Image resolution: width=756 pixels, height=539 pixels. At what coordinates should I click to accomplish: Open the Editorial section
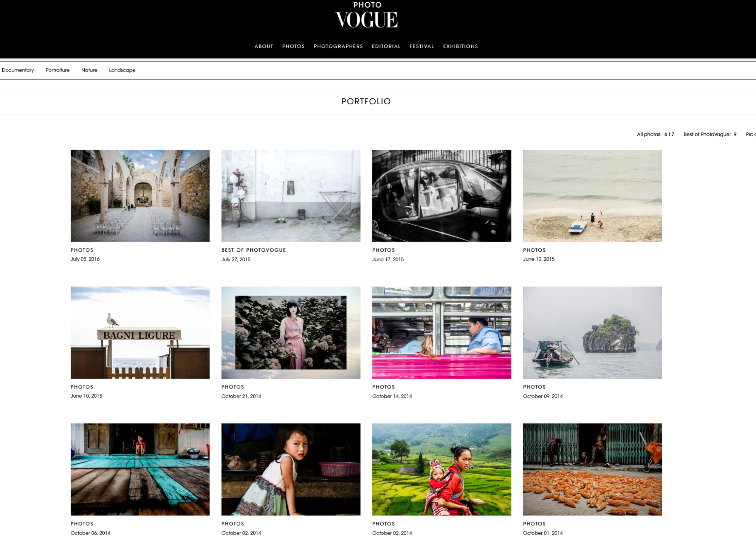click(386, 46)
